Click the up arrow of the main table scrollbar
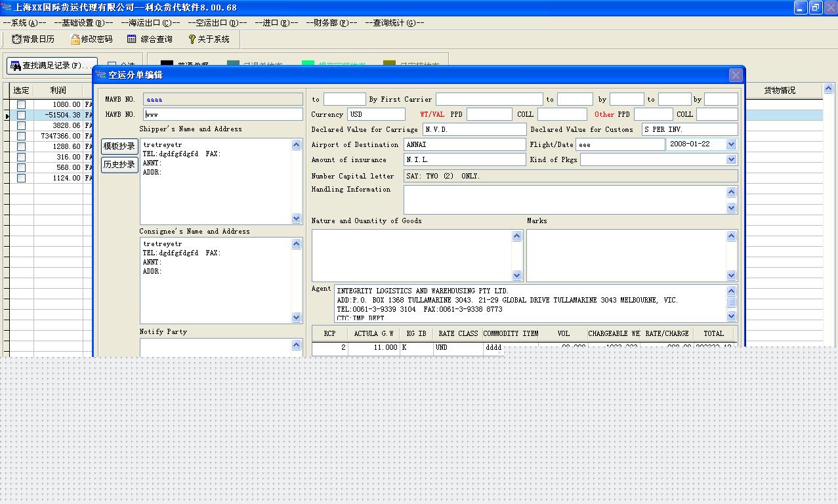838x504 pixels. (828, 89)
